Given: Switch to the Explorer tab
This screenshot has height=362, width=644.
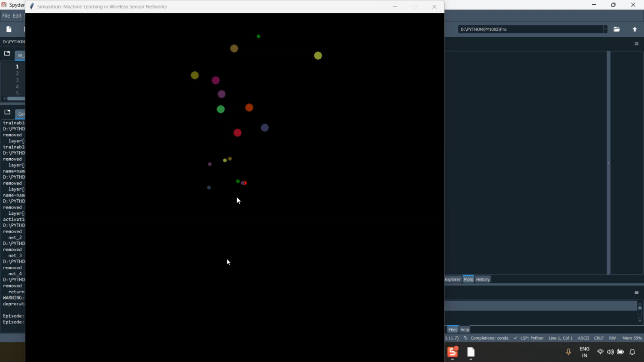Looking at the screenshot, I should point(453,279).
